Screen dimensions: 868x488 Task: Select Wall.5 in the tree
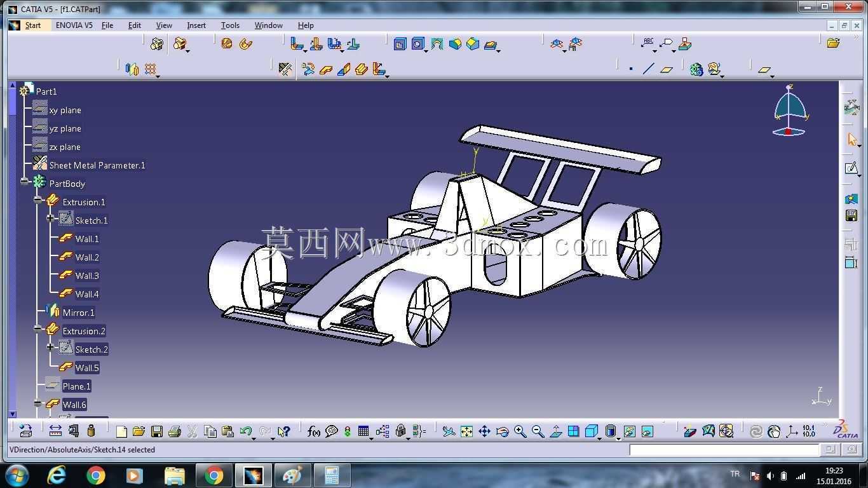coord(87,368)
